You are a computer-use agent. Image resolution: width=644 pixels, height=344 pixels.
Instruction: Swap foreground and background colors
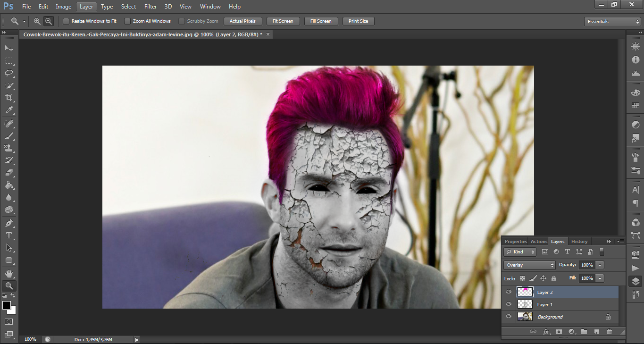tap(13, 296)
